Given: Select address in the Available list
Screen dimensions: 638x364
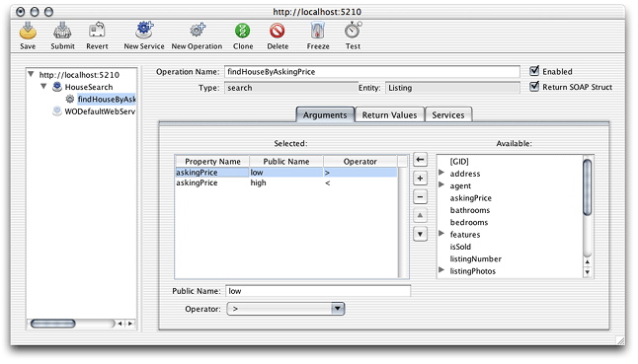Looking at the screenshot, I should click(465, 174).
